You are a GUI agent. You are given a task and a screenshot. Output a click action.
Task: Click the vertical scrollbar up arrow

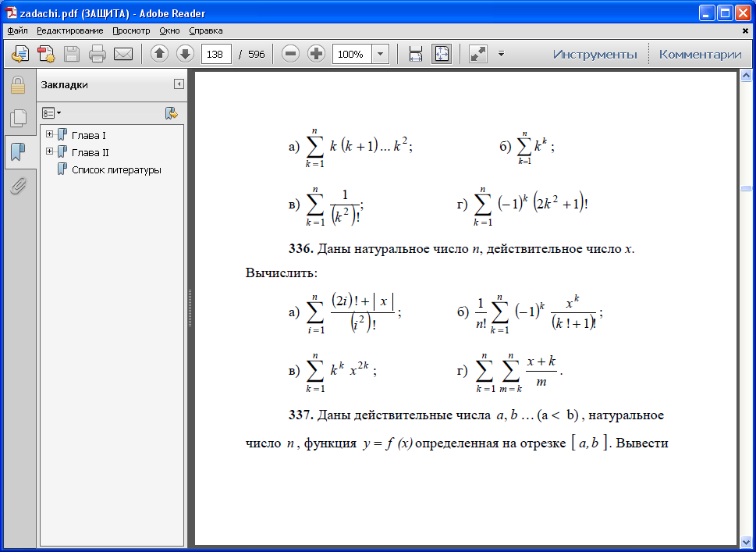click(x=746, y=75)
